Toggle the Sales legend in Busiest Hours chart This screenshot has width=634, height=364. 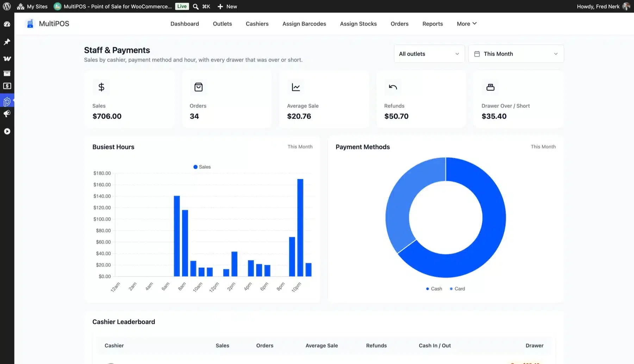[x=202, y=167]
